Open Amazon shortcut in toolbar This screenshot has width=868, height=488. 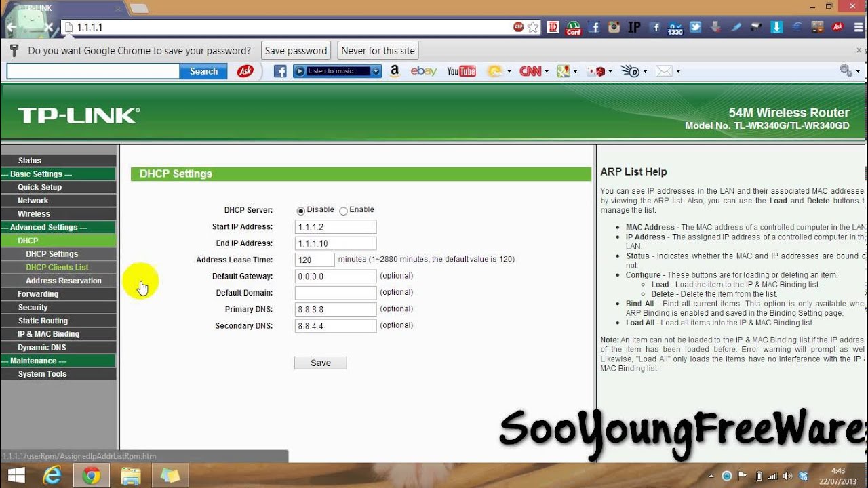coord(395,71)
